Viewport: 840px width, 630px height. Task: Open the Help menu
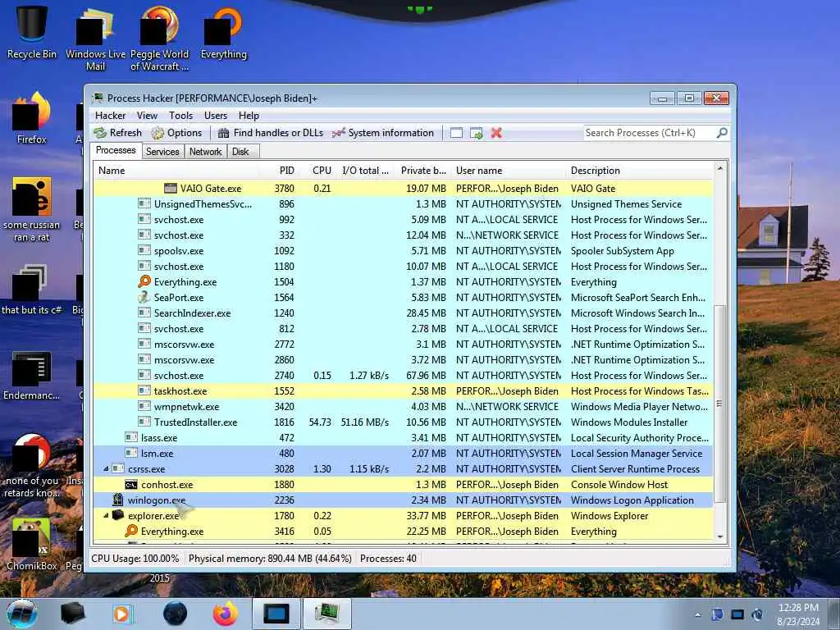point(249,115)
